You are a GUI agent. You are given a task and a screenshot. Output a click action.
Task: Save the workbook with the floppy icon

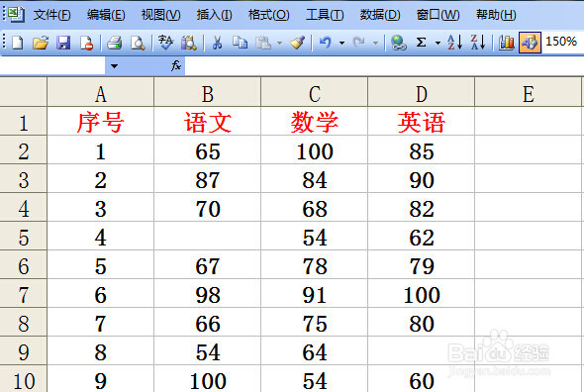tap(63, 43)
